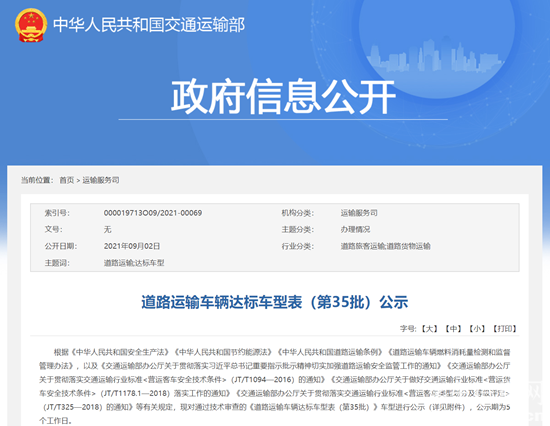The height and width of the screenshot is (426, 550).
Task: Click the 文号 value 无
Action: click(107, 229)
